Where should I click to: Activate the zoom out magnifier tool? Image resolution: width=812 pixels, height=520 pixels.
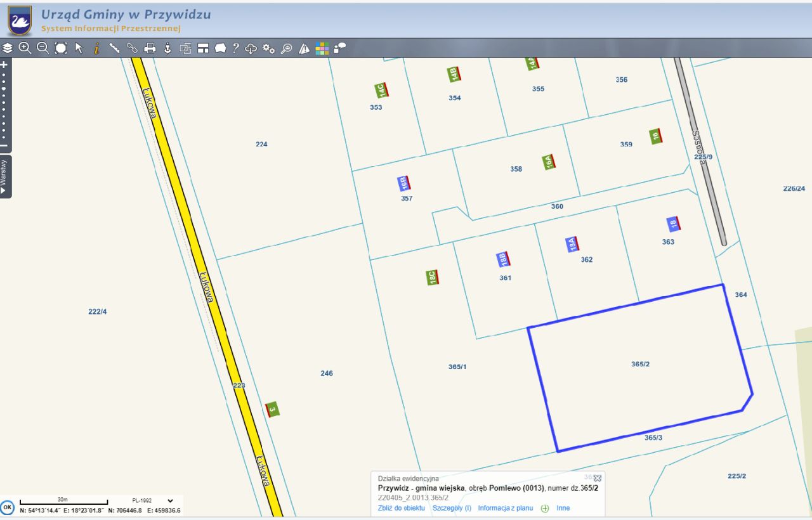point(43,48)
